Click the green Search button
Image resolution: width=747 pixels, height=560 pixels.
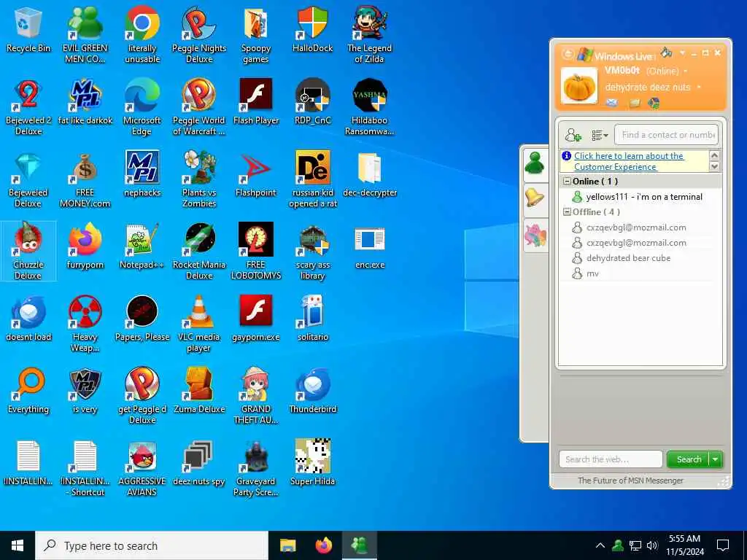[689, 459]
